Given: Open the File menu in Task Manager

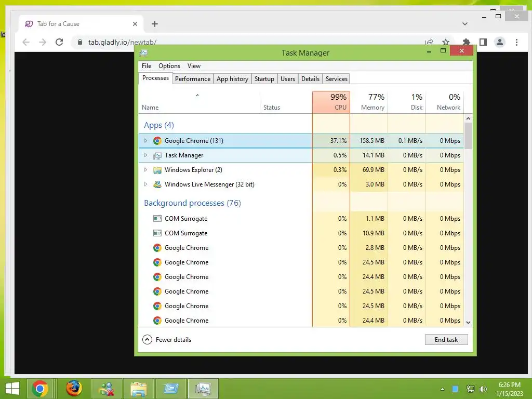Looking at the screenshot, I should click(x=147, y=66).
